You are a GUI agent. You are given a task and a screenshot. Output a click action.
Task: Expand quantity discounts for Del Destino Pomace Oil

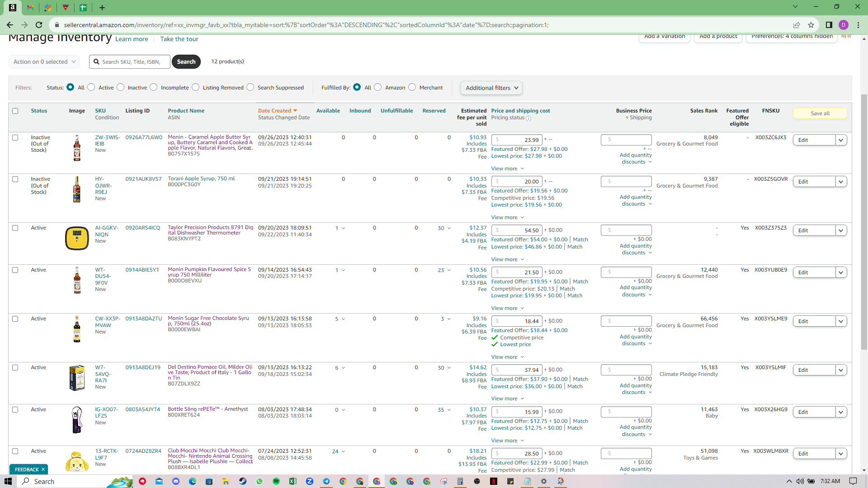pyautogui.click(x=637, y=389)
